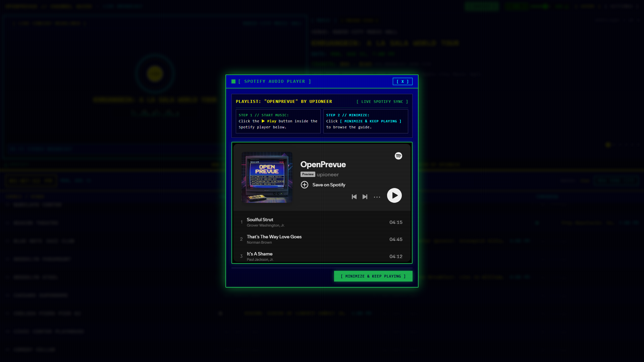Click artist Norman Brown
This screenshot has height=362, width=644.
point(259,242)
